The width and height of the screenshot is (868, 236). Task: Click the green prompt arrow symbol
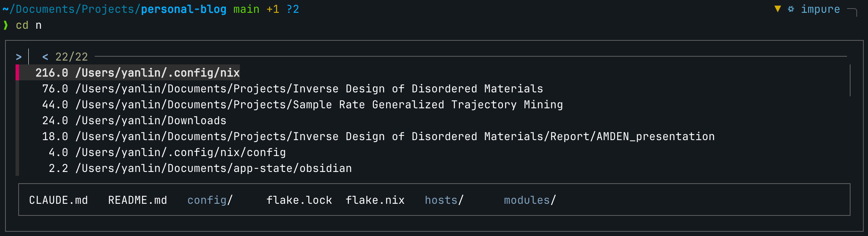pyautogui.click(x=5, y=25)
